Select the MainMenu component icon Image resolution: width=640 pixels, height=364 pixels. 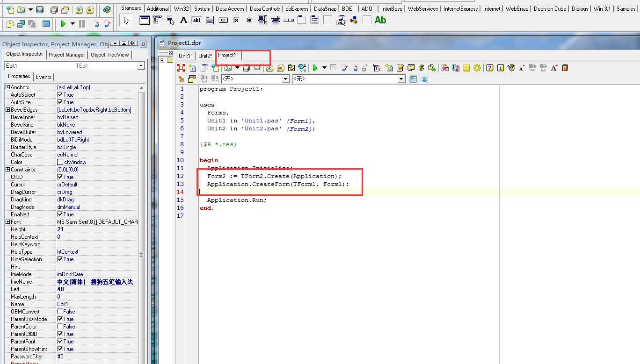tap(158, 20)
